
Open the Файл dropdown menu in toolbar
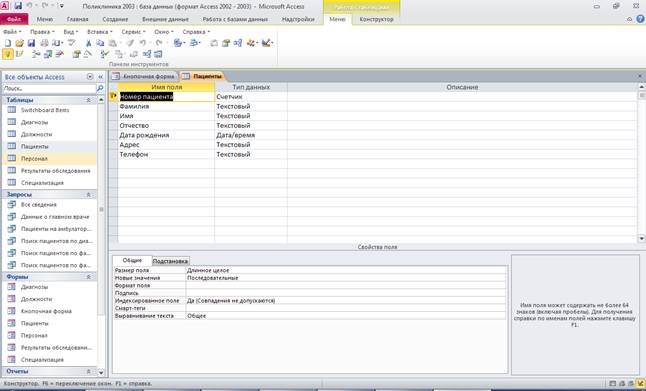click(x=12, y=32)
